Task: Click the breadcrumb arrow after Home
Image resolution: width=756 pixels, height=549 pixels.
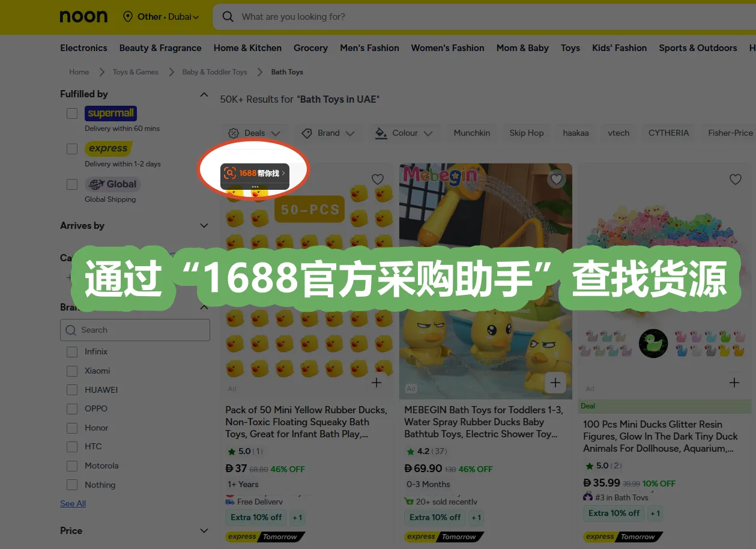Action: pos(101,72)
